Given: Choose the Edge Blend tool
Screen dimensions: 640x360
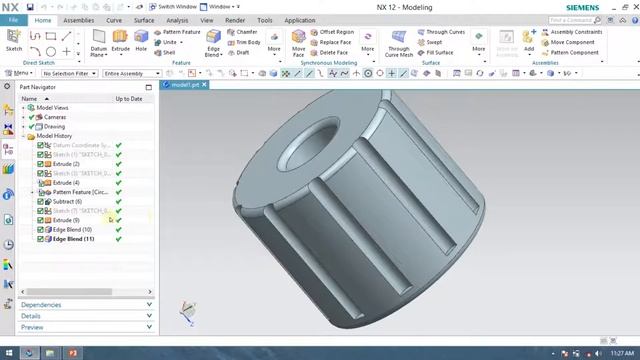Looking at the screenshot, I should pyautogui.click(x=213, y=43).
